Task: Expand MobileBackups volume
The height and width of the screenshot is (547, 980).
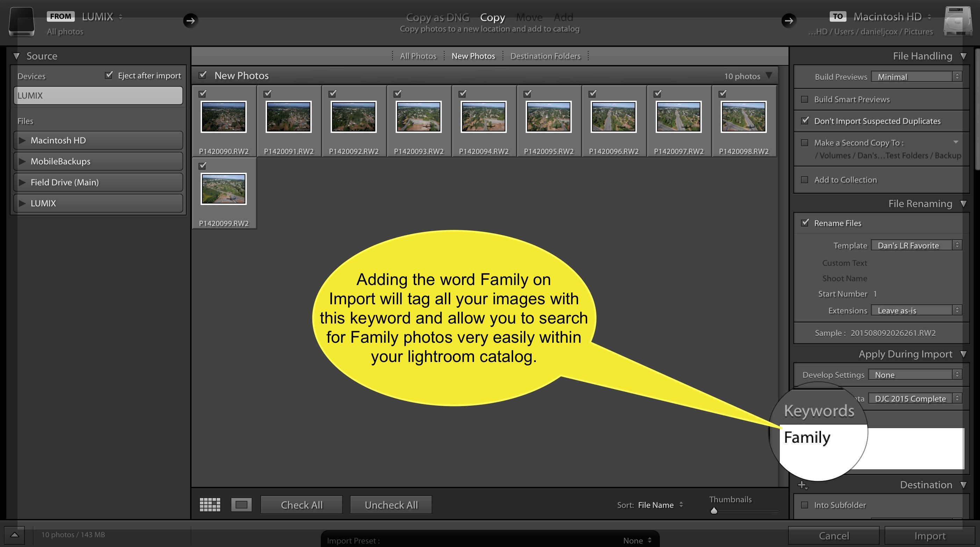Action: tap(22, 161)
